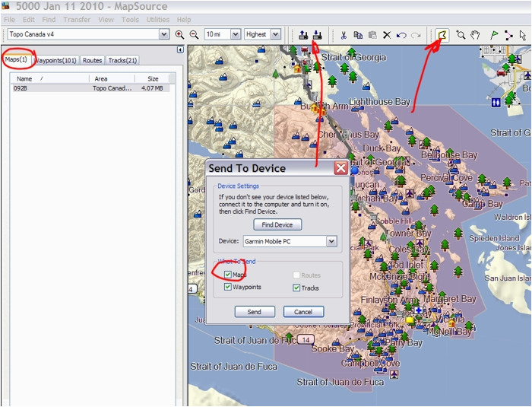Open the Topo Canada v4 product dropdown

(x=164, y=34)
